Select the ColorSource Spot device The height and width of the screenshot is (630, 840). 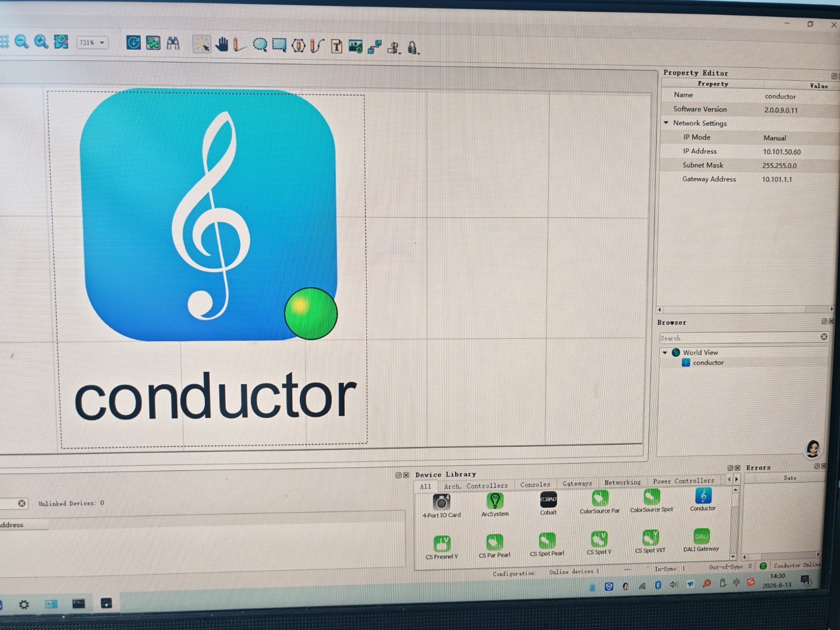click(652, 500)
